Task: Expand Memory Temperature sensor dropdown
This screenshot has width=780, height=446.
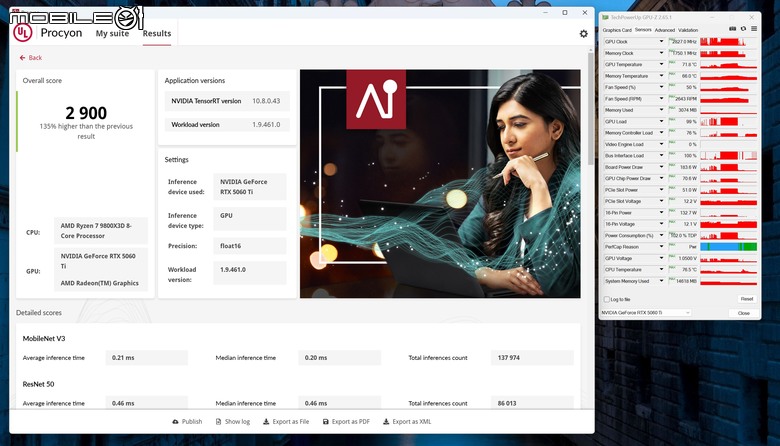Action: click(661, 76)
